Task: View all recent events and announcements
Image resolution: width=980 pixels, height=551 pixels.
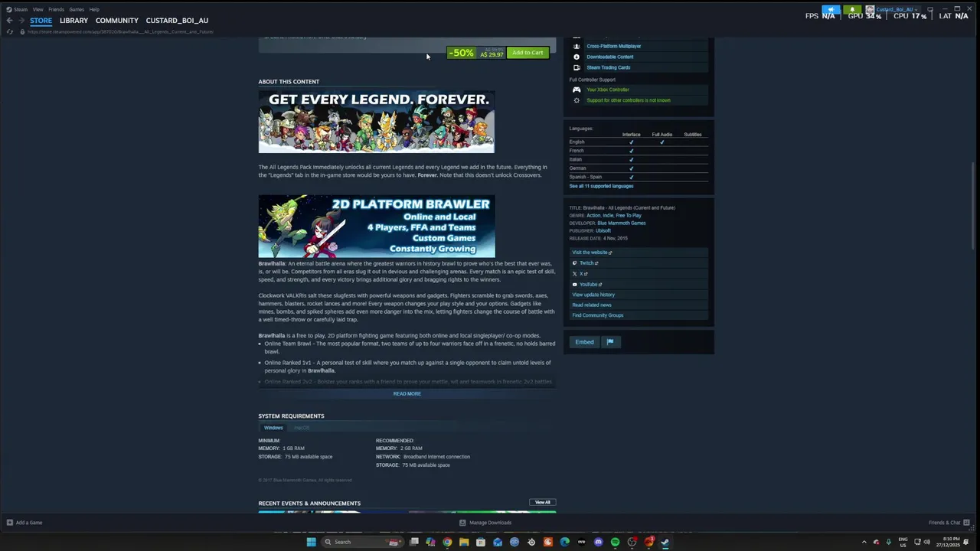Action: pyautogui.click(x=543, y=503)
